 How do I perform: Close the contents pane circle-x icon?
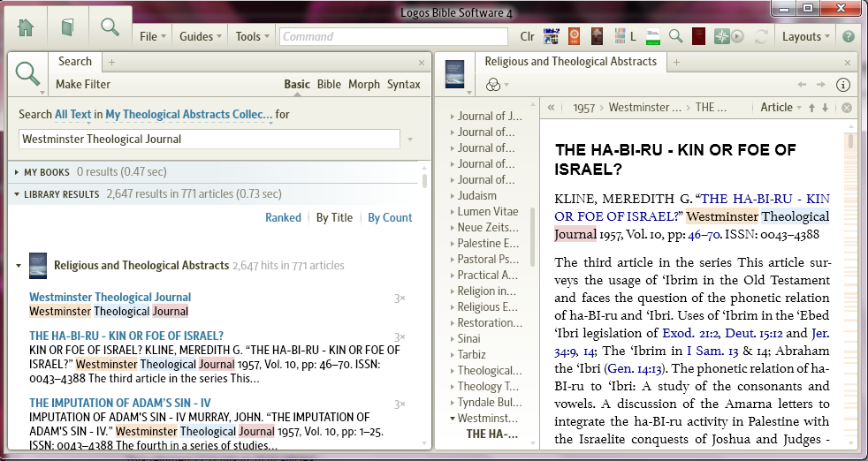(847, 108)
